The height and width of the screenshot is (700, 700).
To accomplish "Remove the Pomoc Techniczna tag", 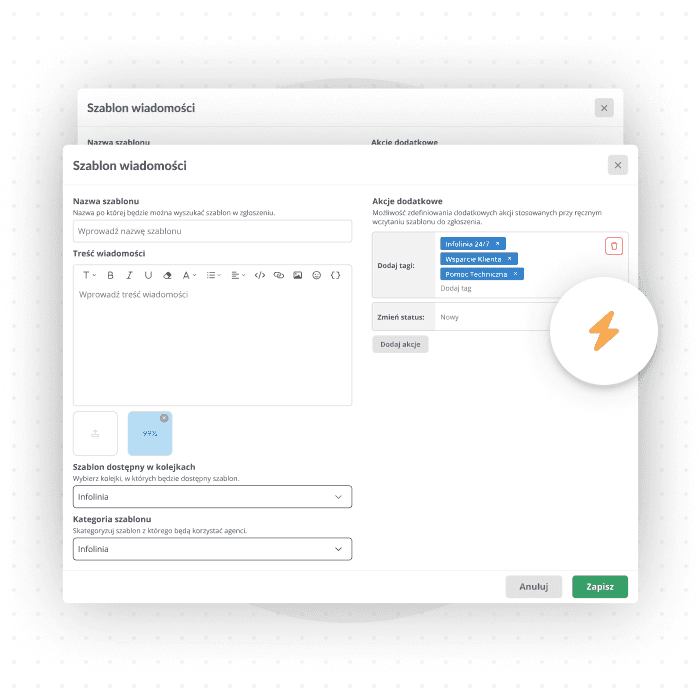I will pyautogui.click(x=515, y=273).
